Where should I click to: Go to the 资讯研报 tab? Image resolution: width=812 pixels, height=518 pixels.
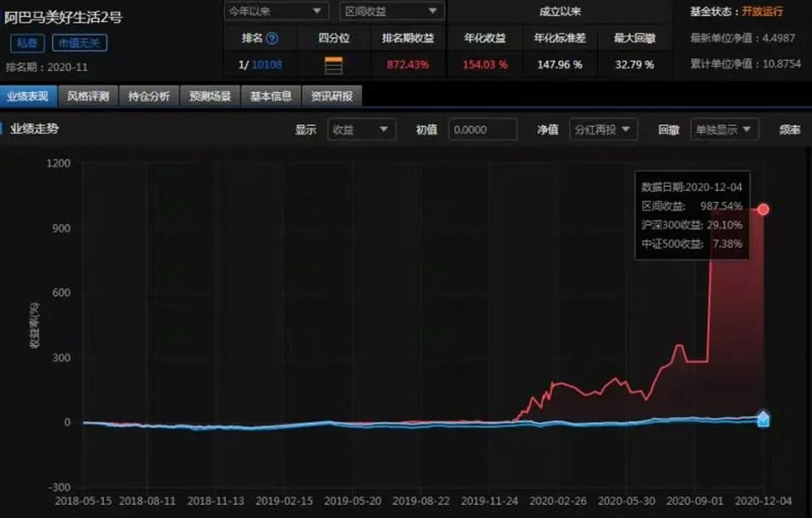(x=331, y=97)
